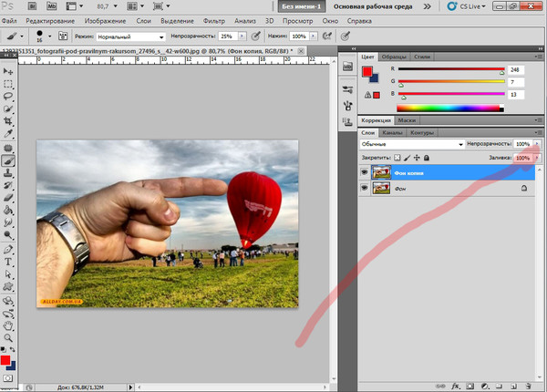Image resolution: width=547 pixels, height=392 pixels.
Task: Select the Type tool
Action: pos(8,262)
